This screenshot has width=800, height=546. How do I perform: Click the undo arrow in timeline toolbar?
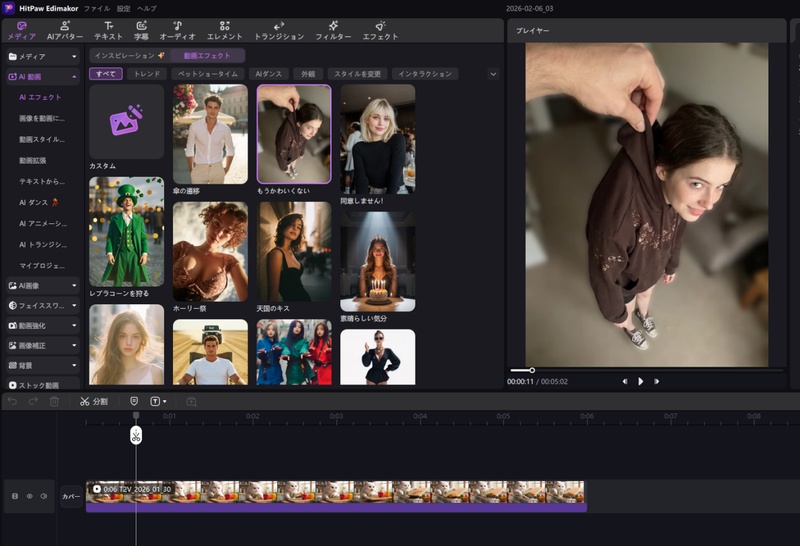pyautogui.click(x=13, y=401)
